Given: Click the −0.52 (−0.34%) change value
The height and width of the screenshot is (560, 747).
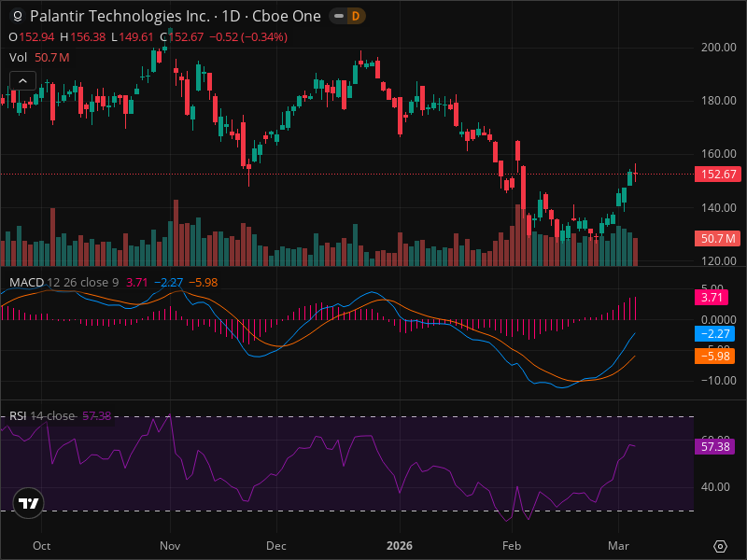Looking at the screenshot, I should point(248,37).
